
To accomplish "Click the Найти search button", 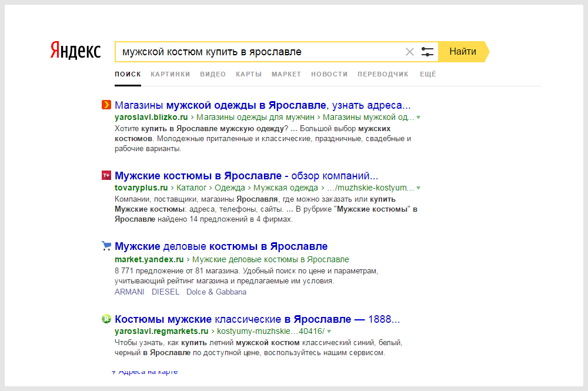I will [463, 52].
